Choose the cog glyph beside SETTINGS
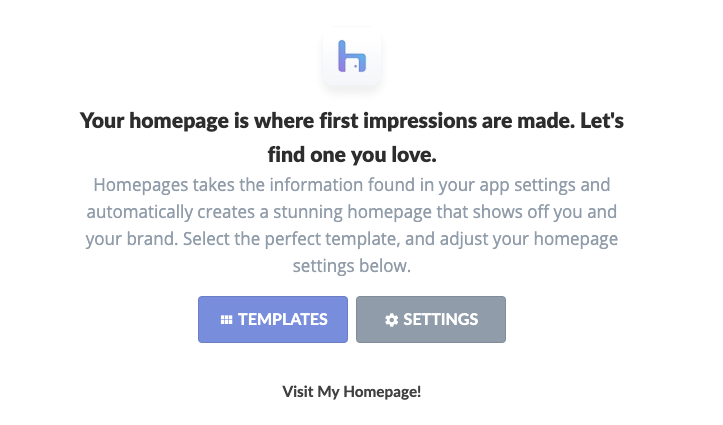 [x=391, y=320]
